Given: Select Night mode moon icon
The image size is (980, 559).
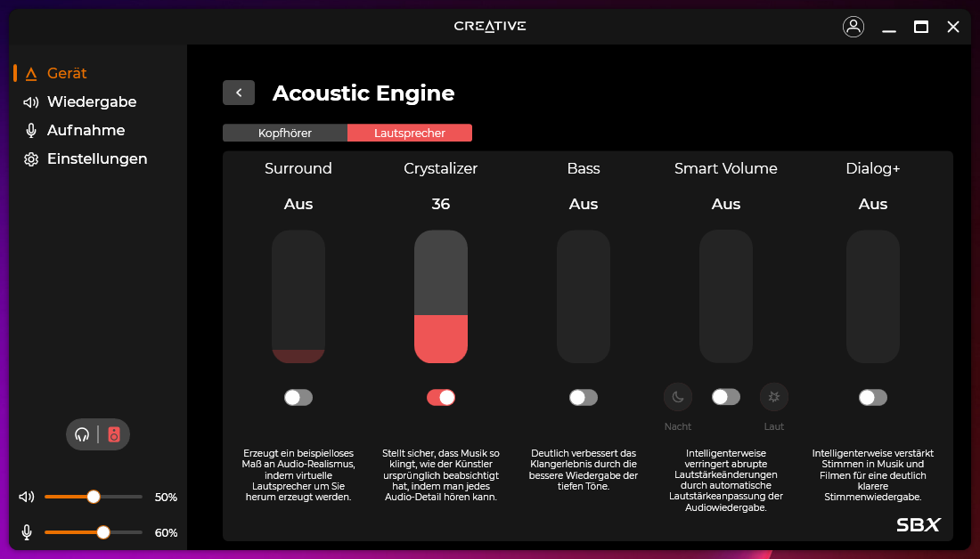Looking at the screenshot, I should point(678,397).
